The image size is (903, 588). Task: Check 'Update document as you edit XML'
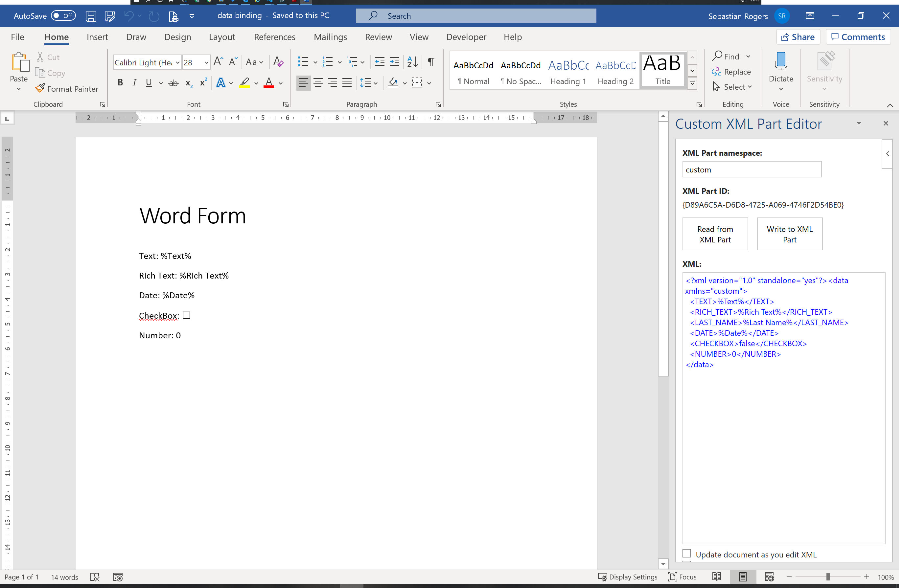tap(687, 554)
